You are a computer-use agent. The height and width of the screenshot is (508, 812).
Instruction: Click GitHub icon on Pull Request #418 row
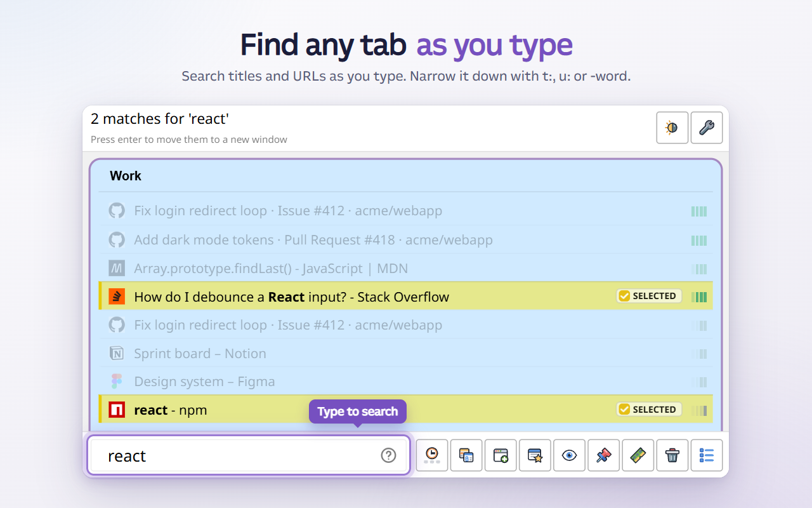click(x=117, y=240)
